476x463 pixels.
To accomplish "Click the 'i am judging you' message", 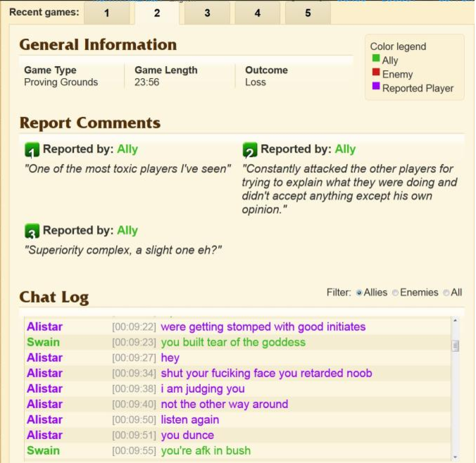I will (203, 388).
